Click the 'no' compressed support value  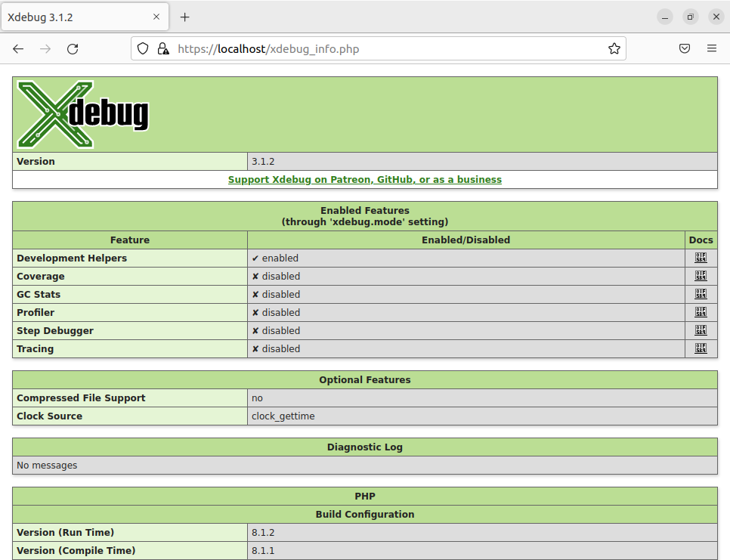tap(258, 398)
